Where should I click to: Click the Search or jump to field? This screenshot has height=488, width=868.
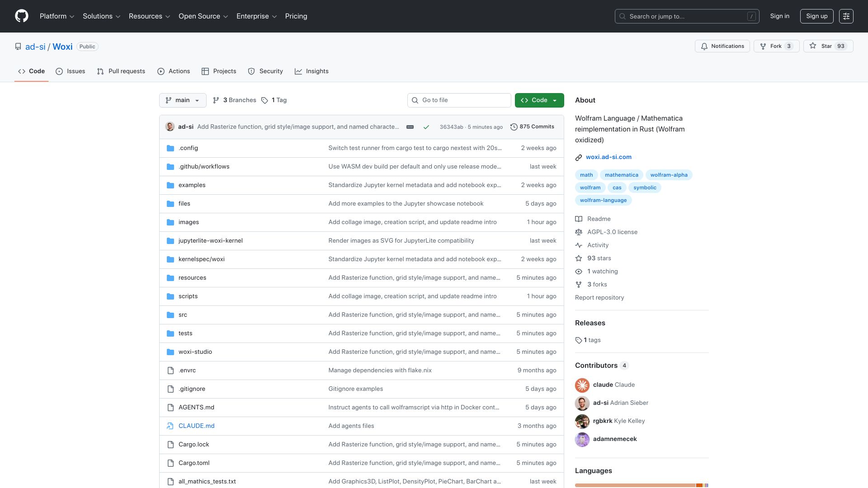(687, 16)
